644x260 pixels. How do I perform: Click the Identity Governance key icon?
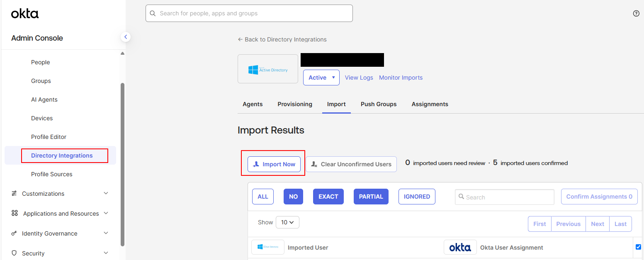(x=15, y=233)
